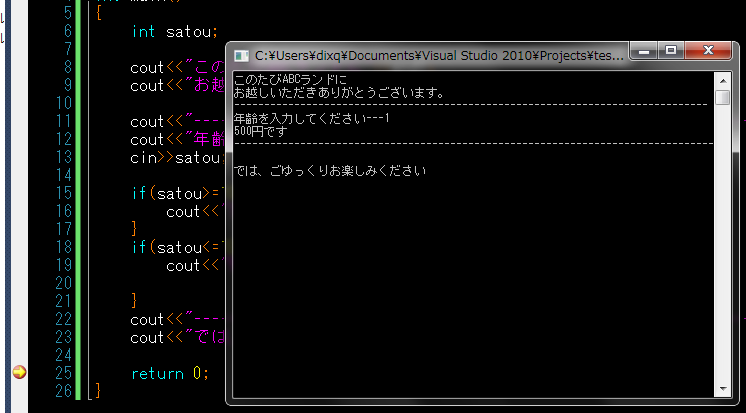
Task: Click the closing brace on line 17
Action: (x=135, y=229)
